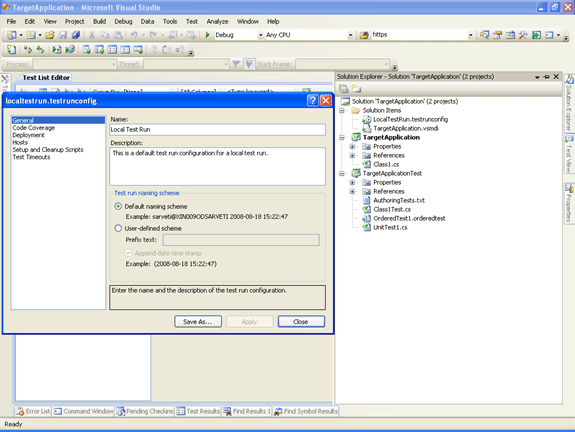
Task: Toggle the Solution Explorer auto-hide pin
Action: coord(546,77)
